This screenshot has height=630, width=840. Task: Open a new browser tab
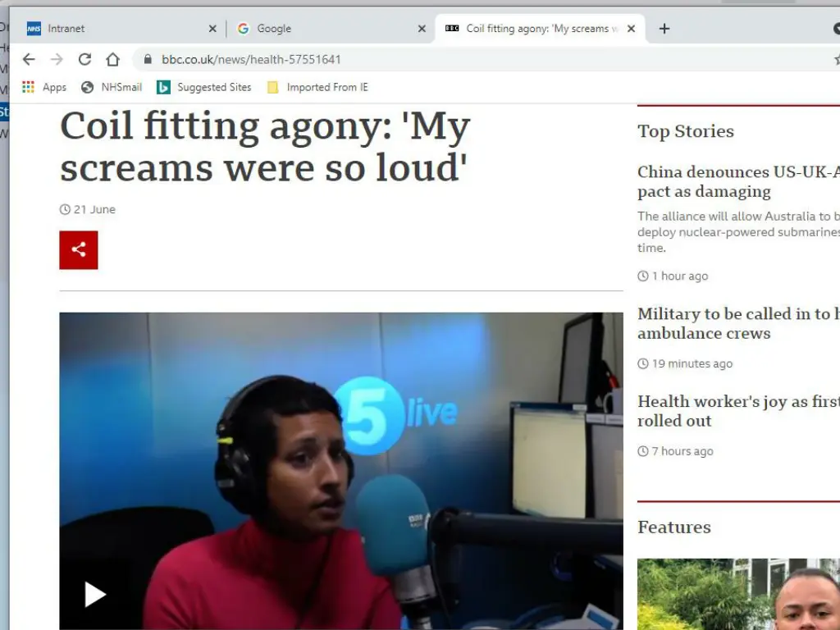(664, 29)
